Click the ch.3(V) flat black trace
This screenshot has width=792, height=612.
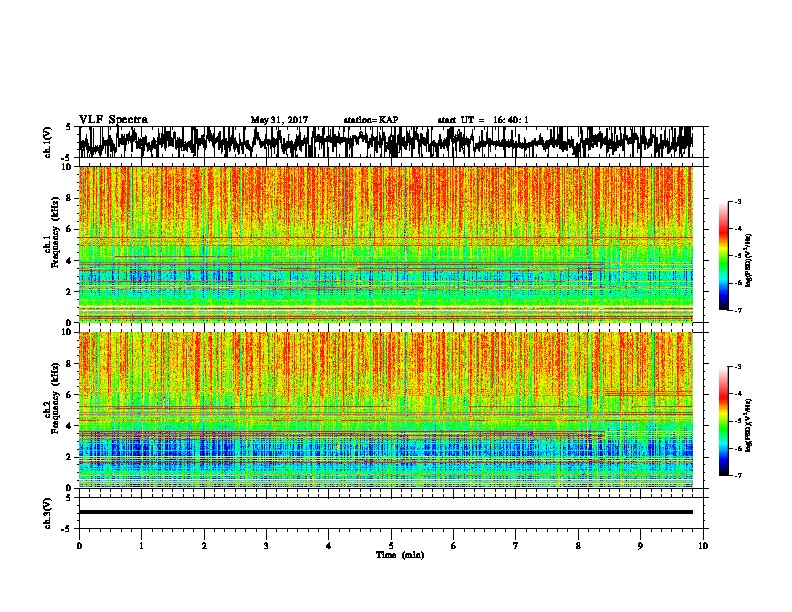(x=386, y=512)
